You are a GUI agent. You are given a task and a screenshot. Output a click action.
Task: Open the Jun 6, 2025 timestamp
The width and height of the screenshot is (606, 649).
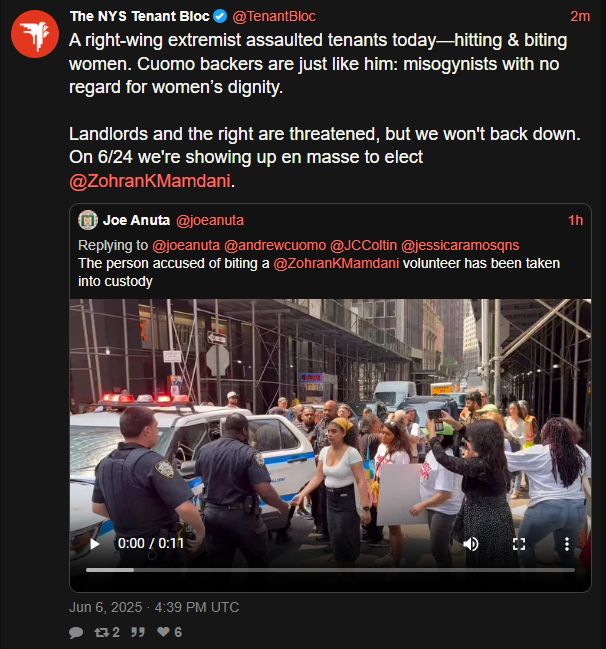[x=154, y=607]
